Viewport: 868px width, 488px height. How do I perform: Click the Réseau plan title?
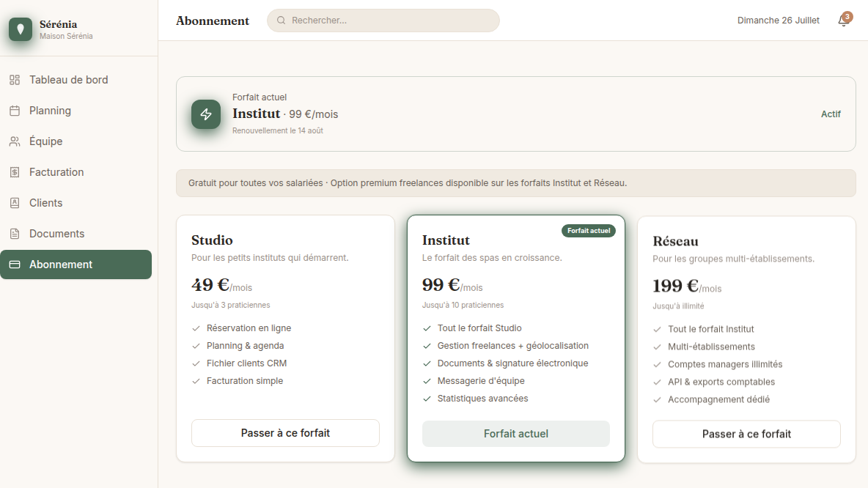(675, 241)
